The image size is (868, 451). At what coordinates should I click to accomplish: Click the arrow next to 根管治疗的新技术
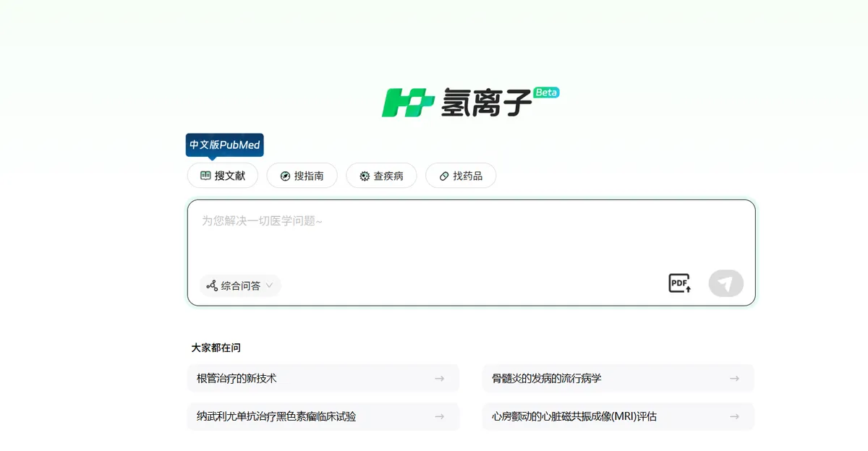(x=439, y=378)
